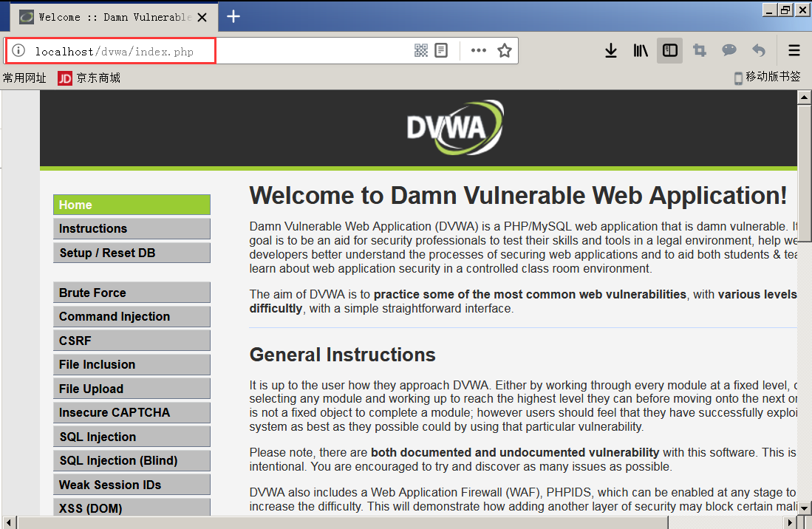Open the 移动版书签 mobile bookmarks
This screenshot has width=812, height=529.
pos(768,77)
